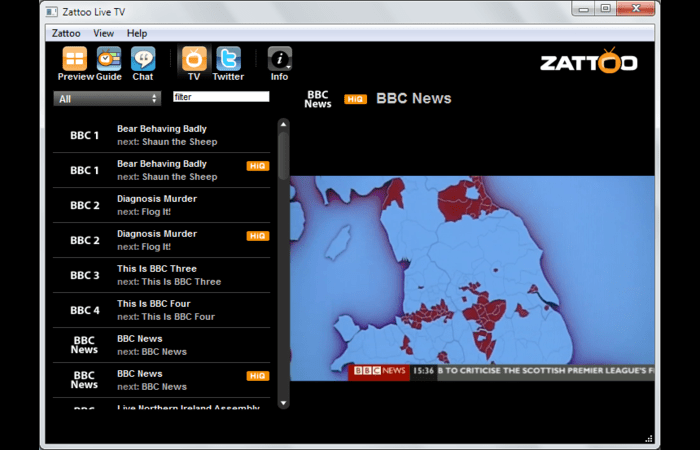This screenshot has height=450, width=700.
Task: Click HiQ badge beside BBC News title
Action: tap(355, 99)
